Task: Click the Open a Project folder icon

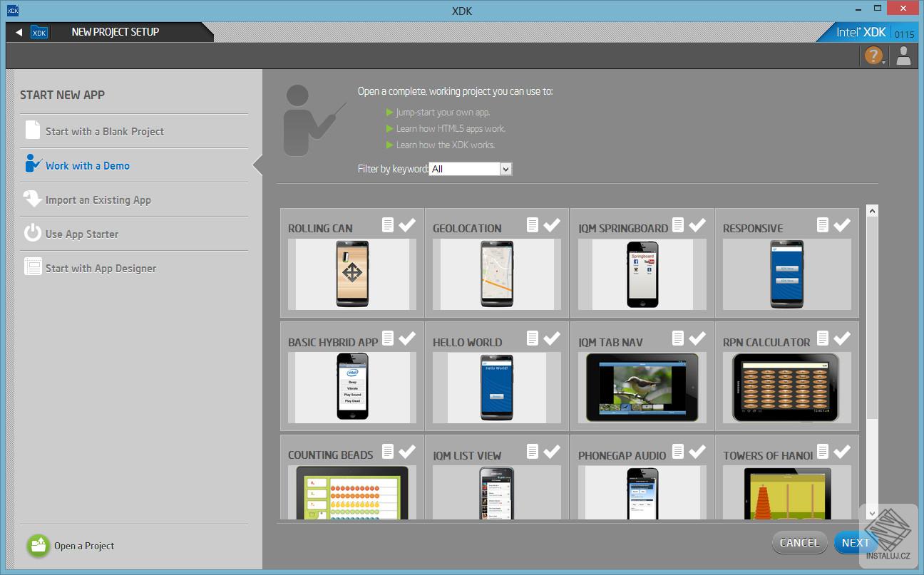Action: point(38,546)
